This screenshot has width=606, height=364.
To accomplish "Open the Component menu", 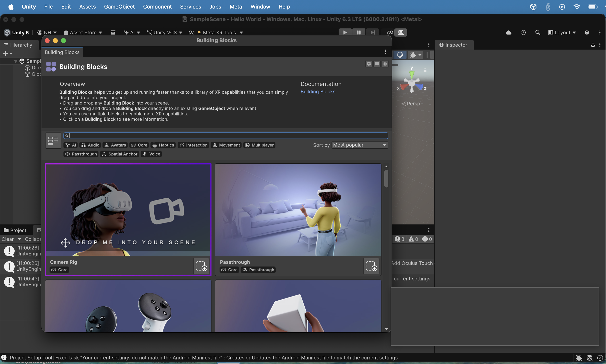I will click(x=157, y=7).
